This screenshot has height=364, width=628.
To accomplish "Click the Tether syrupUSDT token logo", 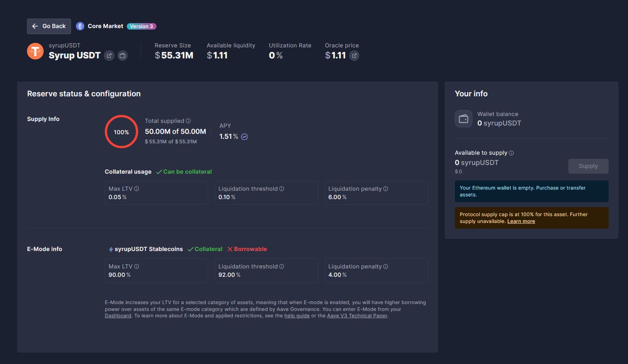I will click(x=35, y=51).
